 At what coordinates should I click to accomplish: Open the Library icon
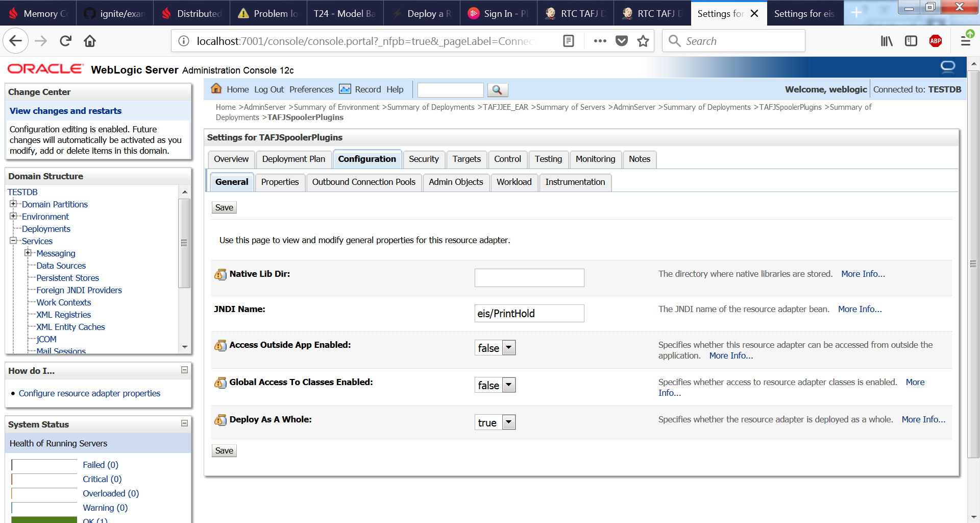887,41
